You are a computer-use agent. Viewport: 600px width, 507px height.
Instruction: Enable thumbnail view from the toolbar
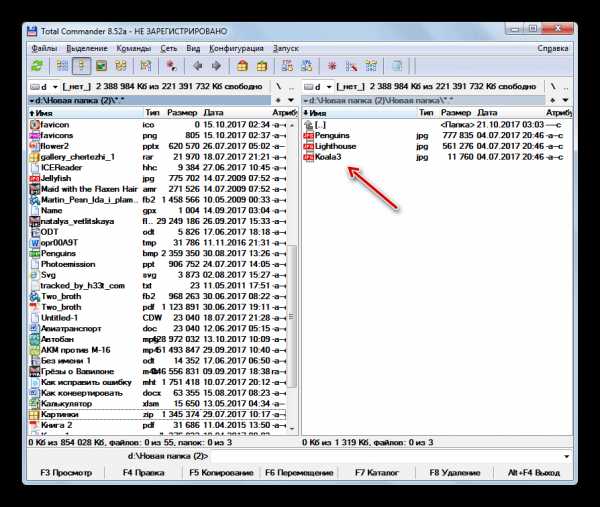coord(101,66)
